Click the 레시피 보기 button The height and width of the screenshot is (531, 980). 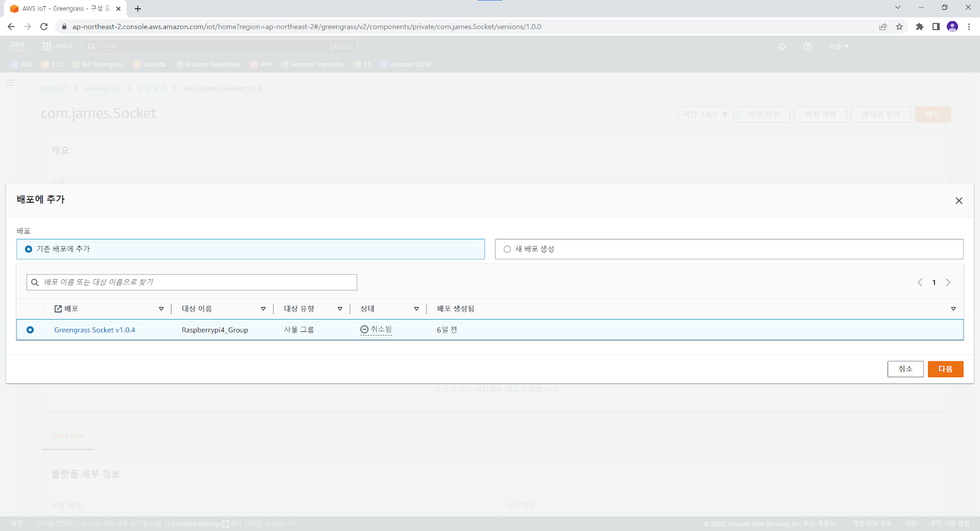[881, 115]
